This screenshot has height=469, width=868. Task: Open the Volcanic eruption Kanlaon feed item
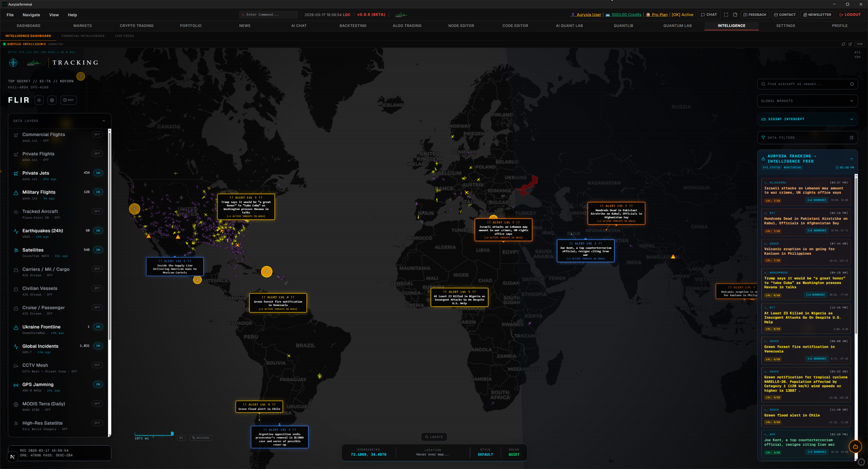pyautogui.click(x=806, y=252)
